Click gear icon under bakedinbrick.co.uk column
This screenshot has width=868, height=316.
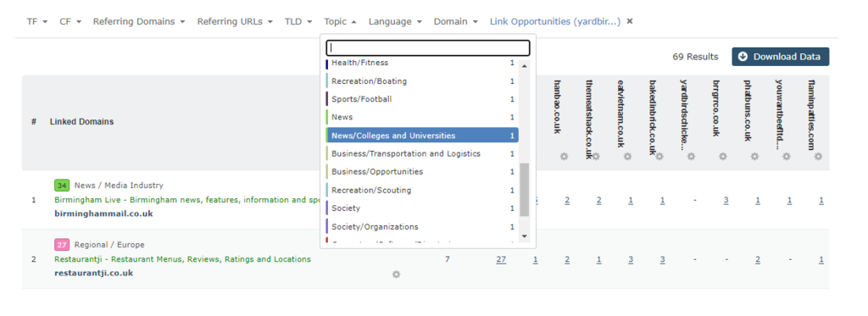click(659, 157)
